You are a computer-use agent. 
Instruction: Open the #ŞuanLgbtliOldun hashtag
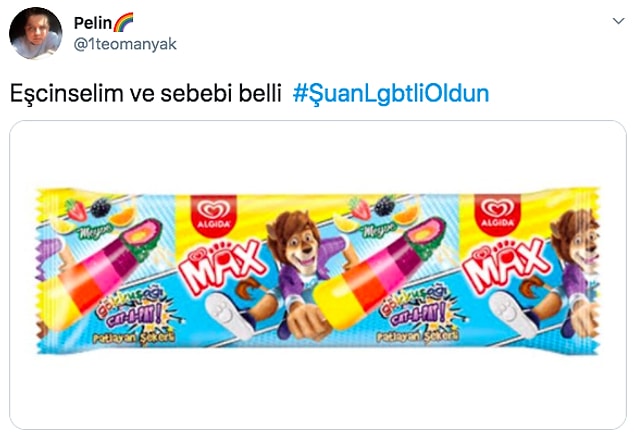[391, 94]
